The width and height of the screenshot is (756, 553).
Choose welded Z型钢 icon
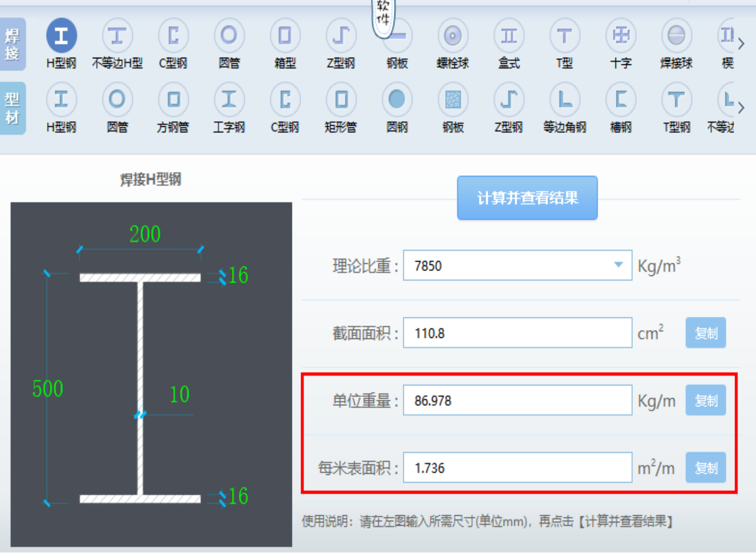341,36
